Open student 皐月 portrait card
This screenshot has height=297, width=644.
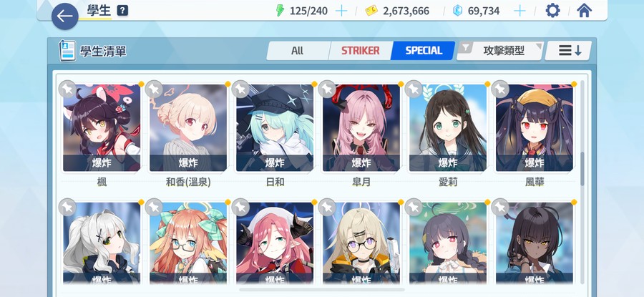[361, 128]
